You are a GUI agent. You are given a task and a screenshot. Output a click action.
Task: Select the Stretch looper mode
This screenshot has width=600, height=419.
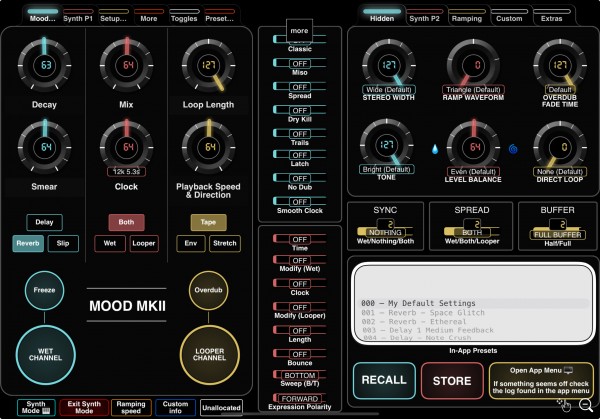coord(225,243)
